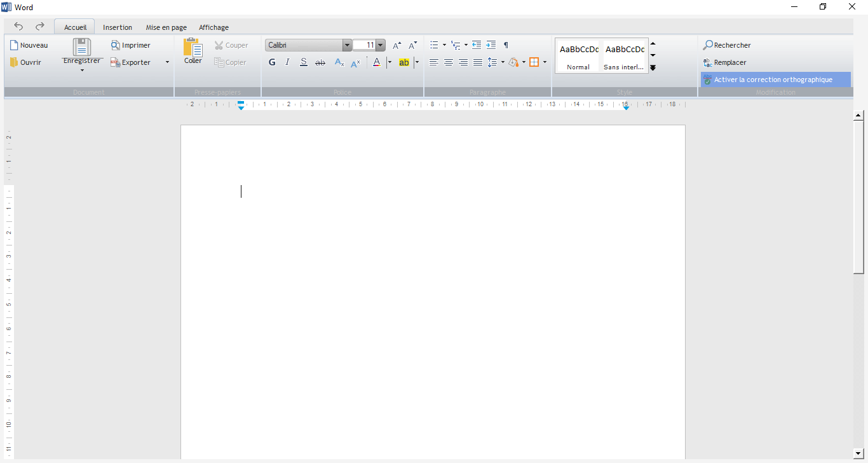Click Activer la correction orthographique
This screenshot has height=463, width=868.
[773, 79]
